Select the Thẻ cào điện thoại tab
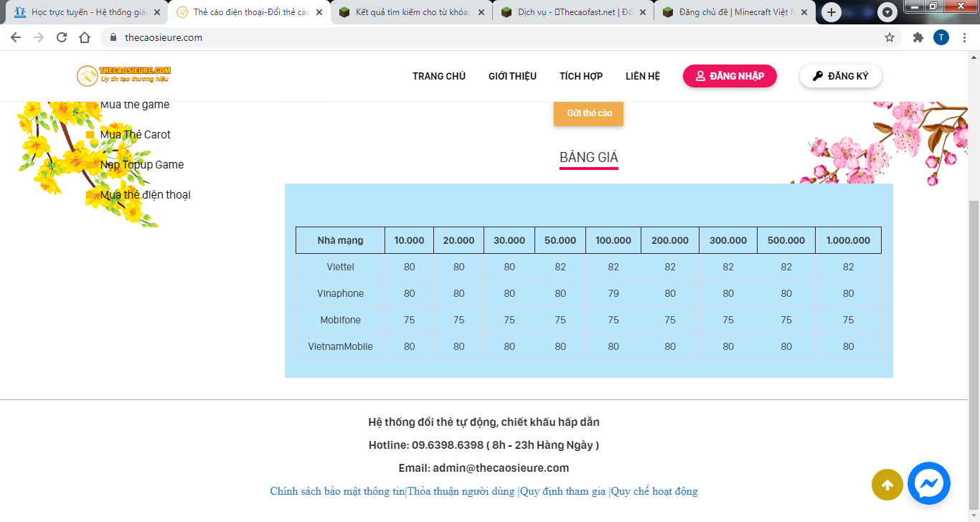980x522 pixels. [x=249, y=12]
